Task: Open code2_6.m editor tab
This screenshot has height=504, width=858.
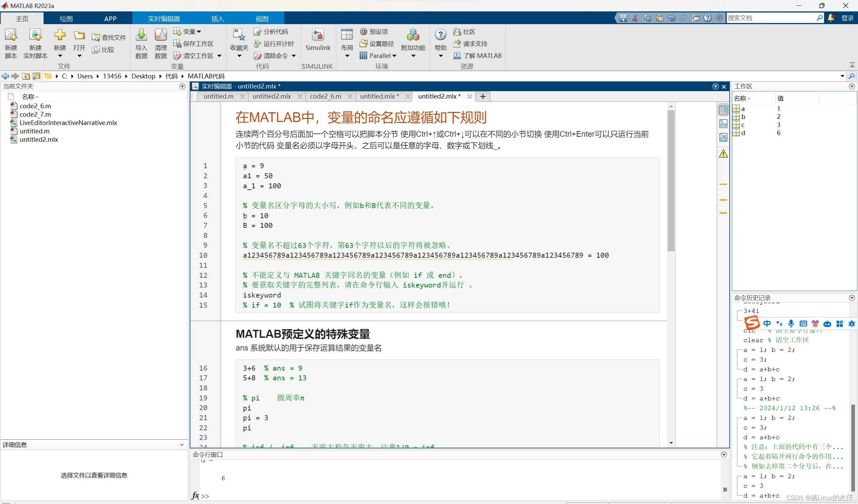Action: (x=325, y=97)
